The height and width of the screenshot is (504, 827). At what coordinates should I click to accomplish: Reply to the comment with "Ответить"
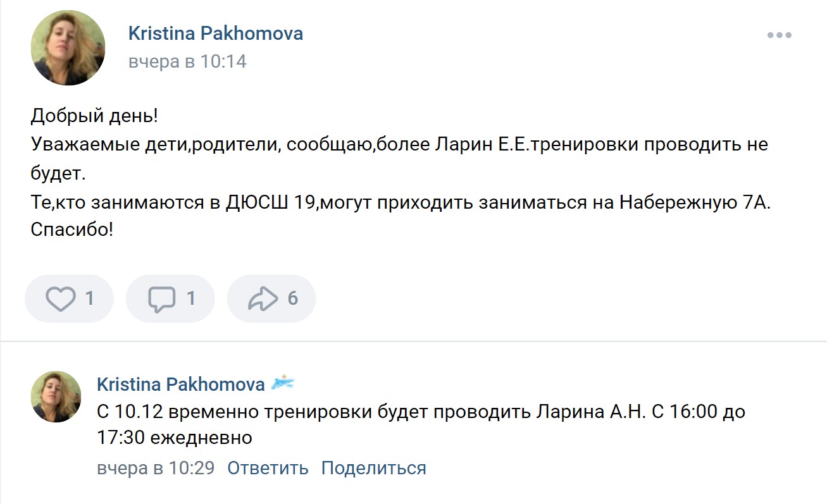[x=268, y=469]
